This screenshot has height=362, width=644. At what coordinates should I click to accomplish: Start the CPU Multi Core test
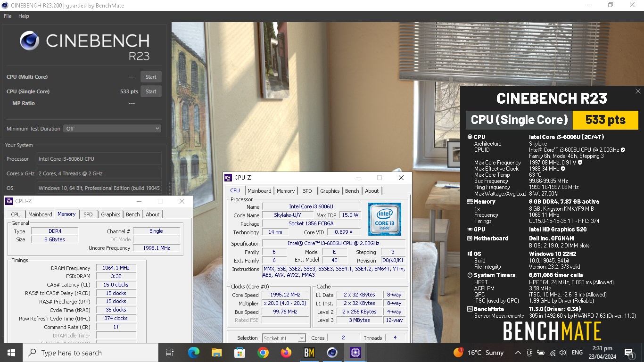[x=151, y=77]
